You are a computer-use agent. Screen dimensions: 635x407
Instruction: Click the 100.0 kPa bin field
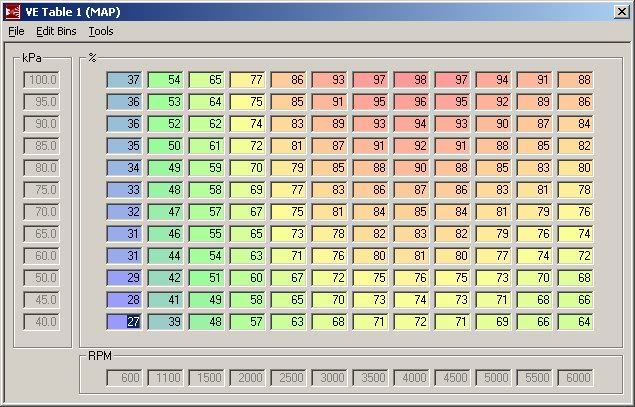pyautogui.click(x=41, y=80)
